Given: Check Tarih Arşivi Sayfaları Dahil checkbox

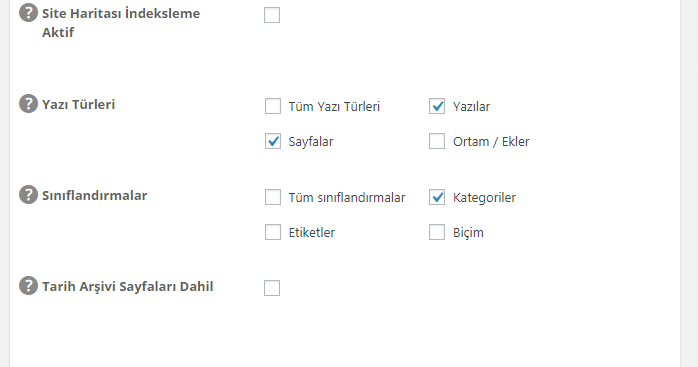Looking at the screenshot, I should (x=272, y=288).
